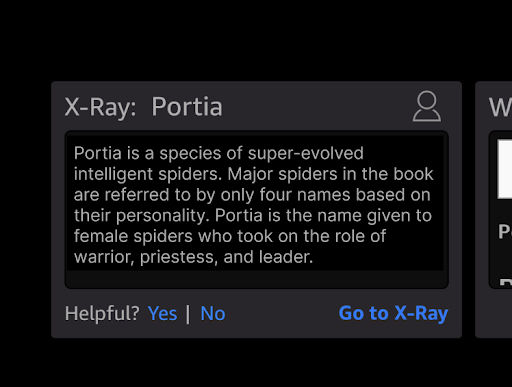Click the line 'warrior, priestess, and leader.'
512x387 pixels.
pos(193,257)
